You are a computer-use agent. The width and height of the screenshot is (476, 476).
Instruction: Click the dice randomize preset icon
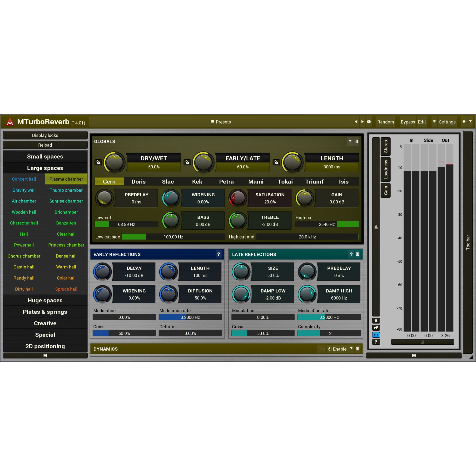pyautogui.click(x=369, y=122)
